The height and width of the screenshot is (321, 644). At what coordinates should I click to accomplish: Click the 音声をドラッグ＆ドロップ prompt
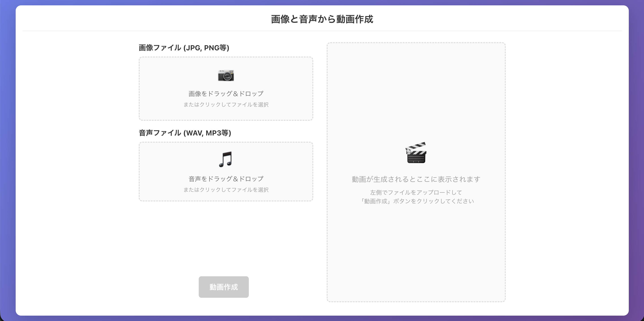click(x=226, y=178)
